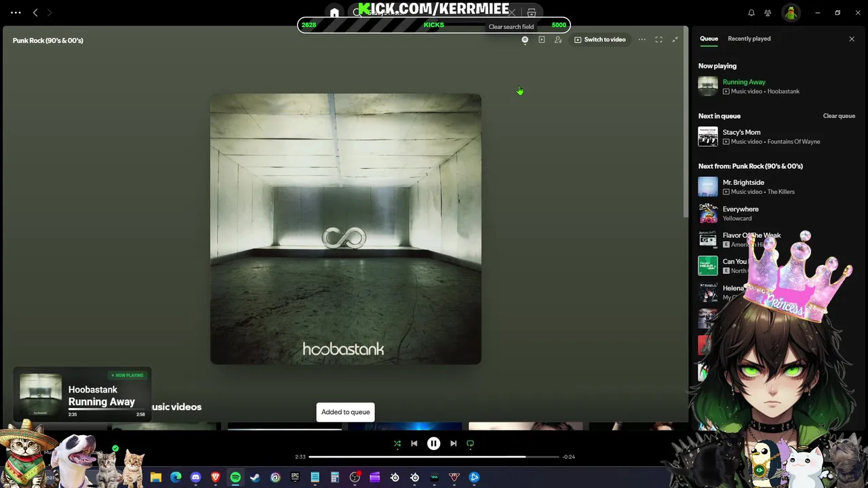Open more options ellipsis beside Switch to video
This screenshot has height=488, width=868.
[x=642, y=40]
